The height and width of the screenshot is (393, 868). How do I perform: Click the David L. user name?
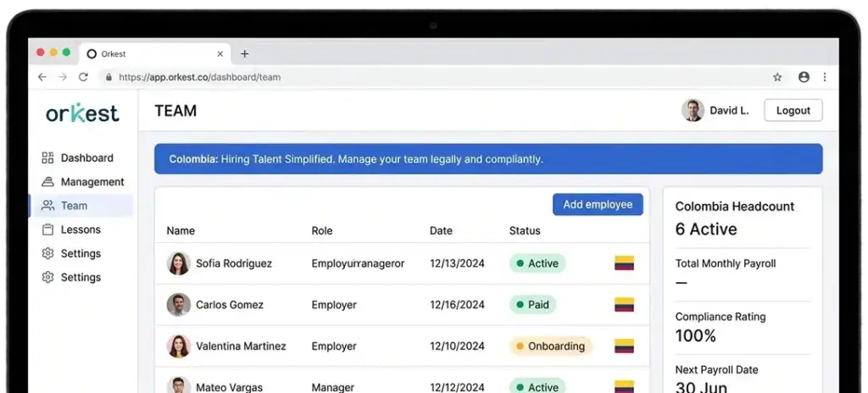[x=729, y=111]
